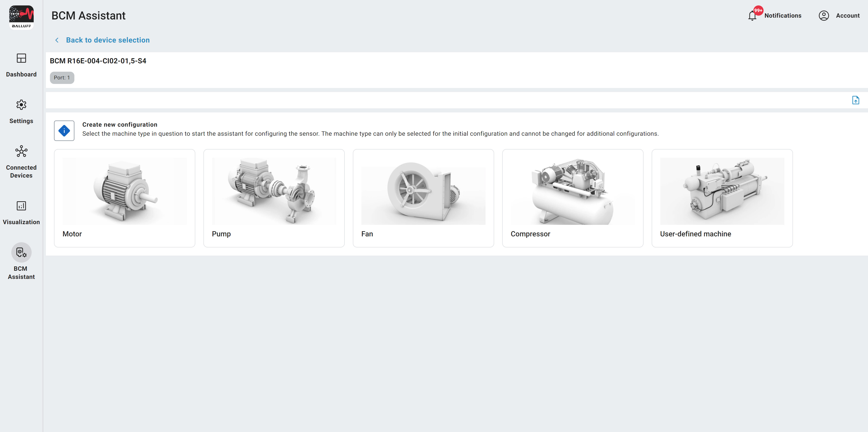Choose the User-defined machine card
The height and width of the screenshot is (432, 868).
pyautogui.click(x=722, y=198)
